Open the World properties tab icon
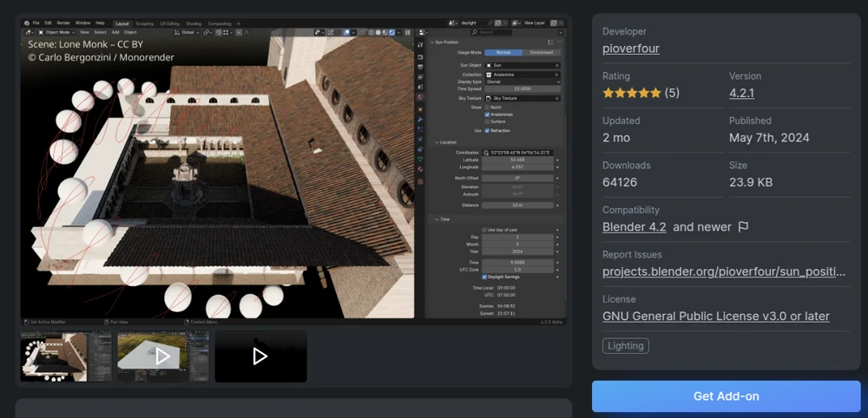Screen dimensions: 868x418 point(420,97)
